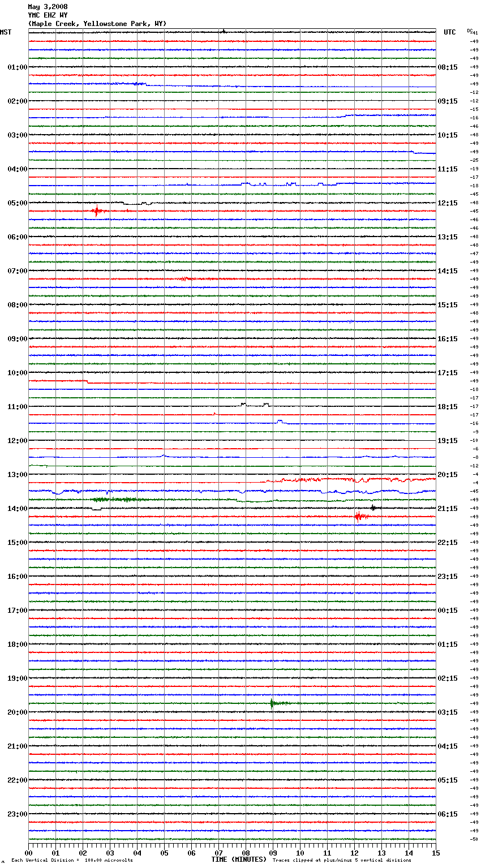Select the 17:00 MST row label

point(18,611)
